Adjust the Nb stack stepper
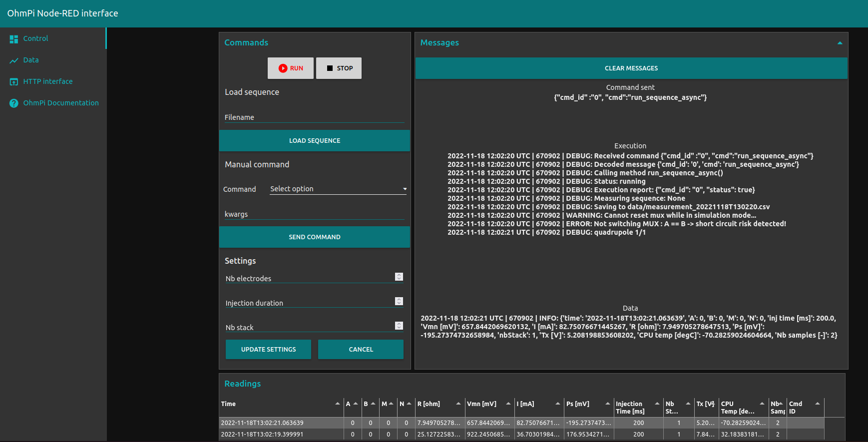 coord(399,326)
